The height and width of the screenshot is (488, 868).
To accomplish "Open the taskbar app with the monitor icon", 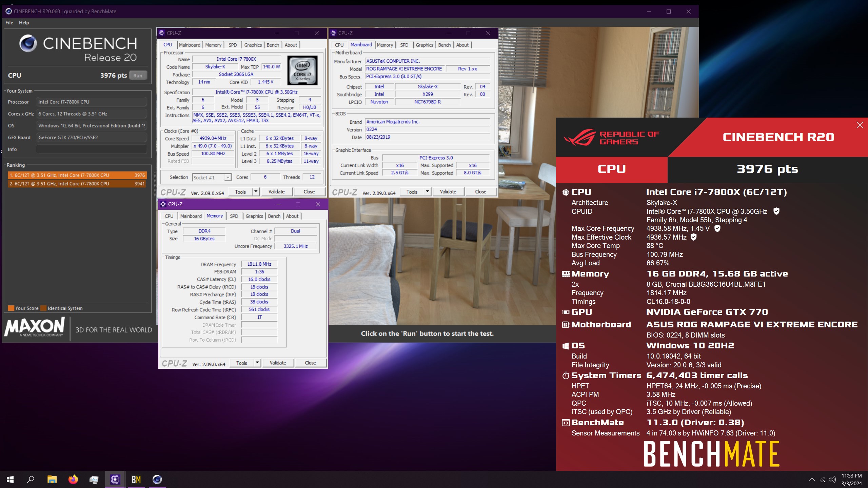I will pyautogui.click(x=94, y=479).
